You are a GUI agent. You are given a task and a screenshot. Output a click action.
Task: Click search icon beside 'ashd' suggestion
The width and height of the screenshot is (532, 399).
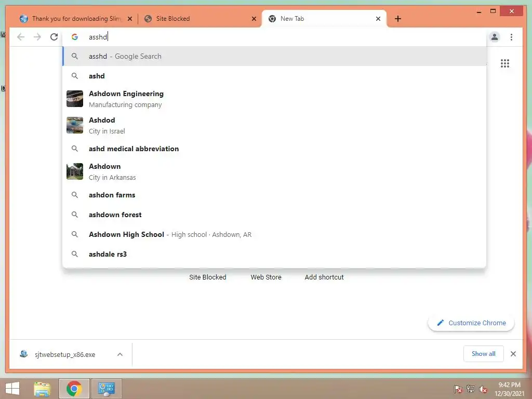[x=75, y=76]
